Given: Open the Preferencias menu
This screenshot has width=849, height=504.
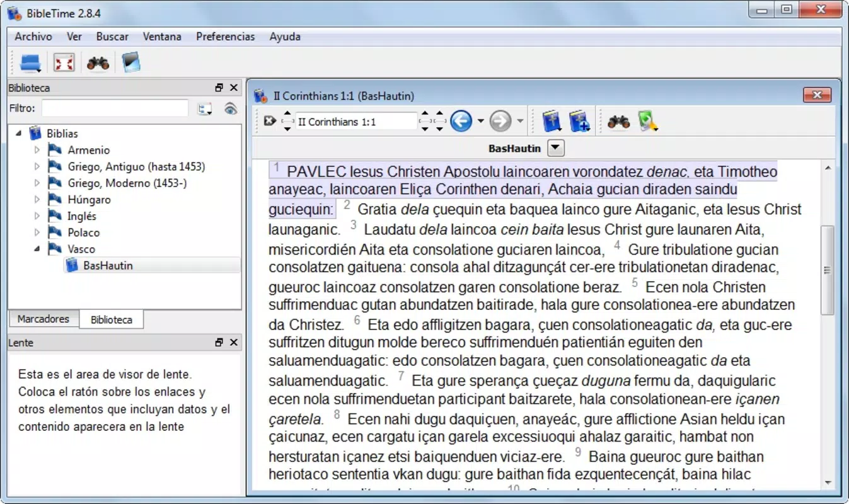Looking at the screenshot, I should click(x=226, y=37).
